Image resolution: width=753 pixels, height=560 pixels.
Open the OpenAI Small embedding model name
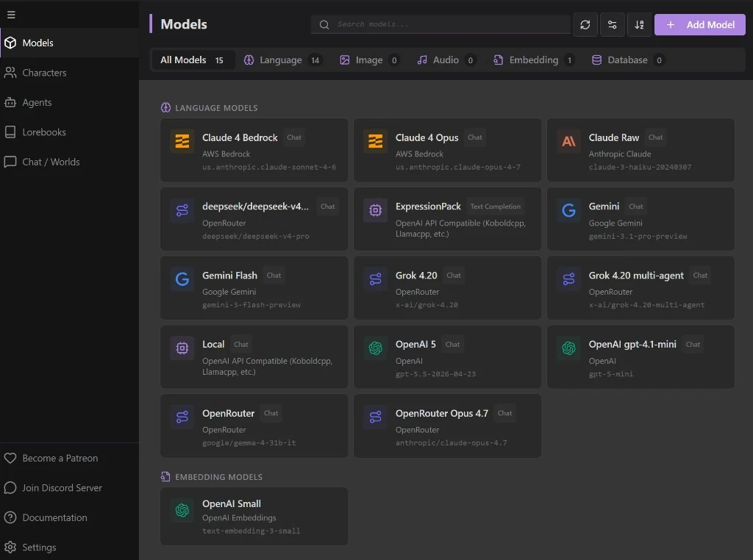[232, 504]
